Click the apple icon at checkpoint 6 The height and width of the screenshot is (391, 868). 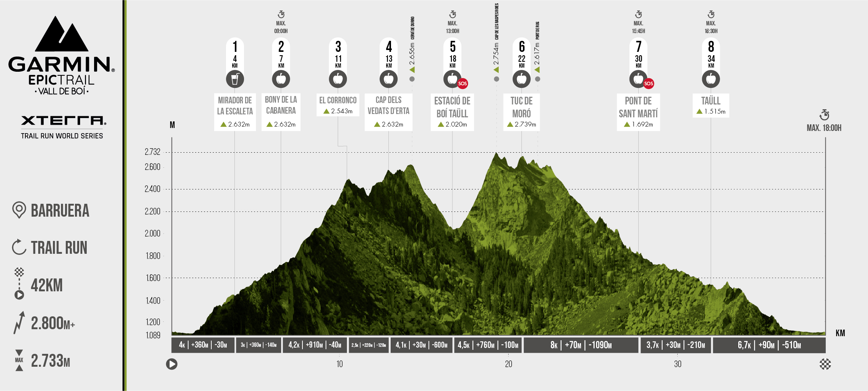(521, 79)
